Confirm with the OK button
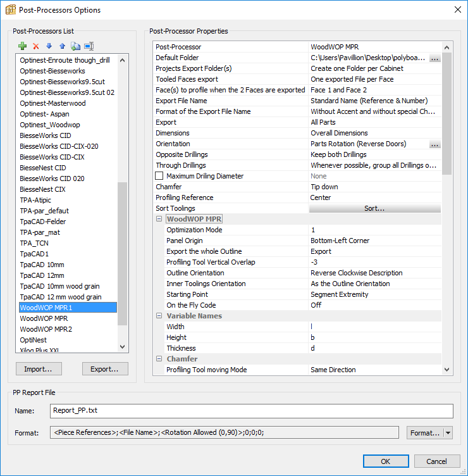The height and width of the screenshot is (476, 468). tap(386, 461)
